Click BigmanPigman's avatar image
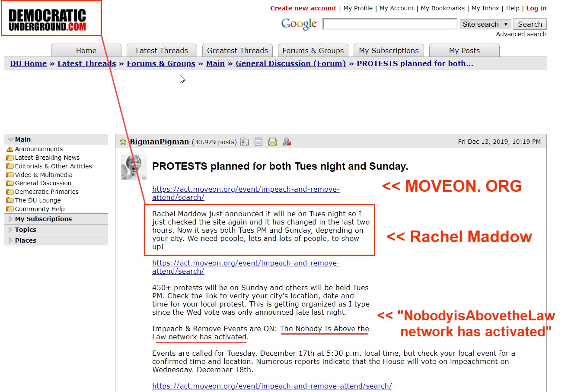The height and width of the screenshot is (392, 568). point(134,167)
